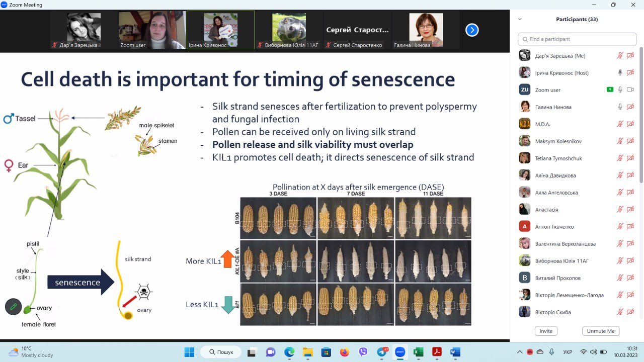Click the camera-off icon for Алла Ангеловська
The height and width of the screenshot is (362, 644).
[630, 193]
